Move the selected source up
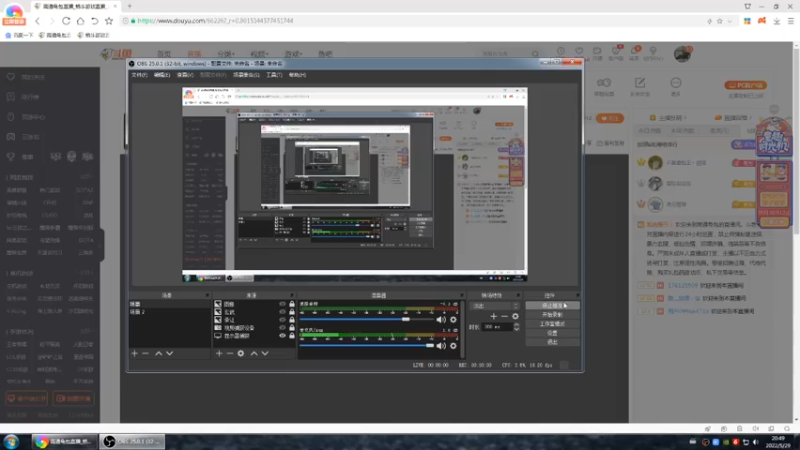The image size is (800, 450). tap(254, 353)
